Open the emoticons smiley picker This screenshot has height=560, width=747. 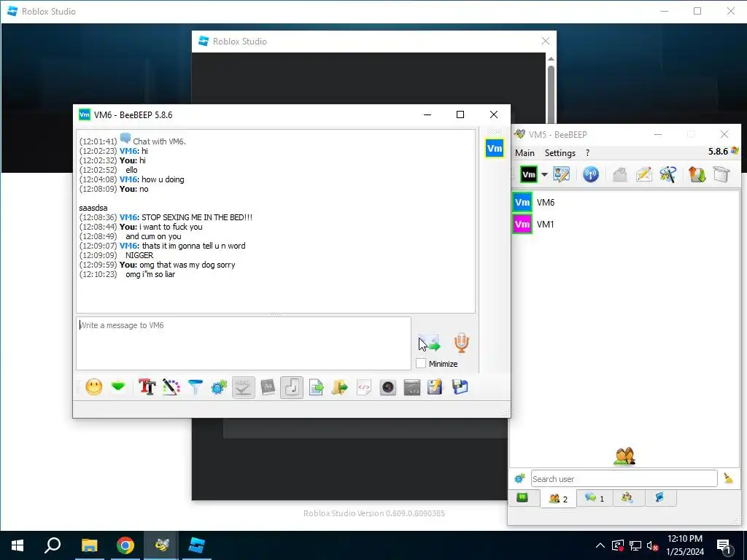[x=94, y=386]
